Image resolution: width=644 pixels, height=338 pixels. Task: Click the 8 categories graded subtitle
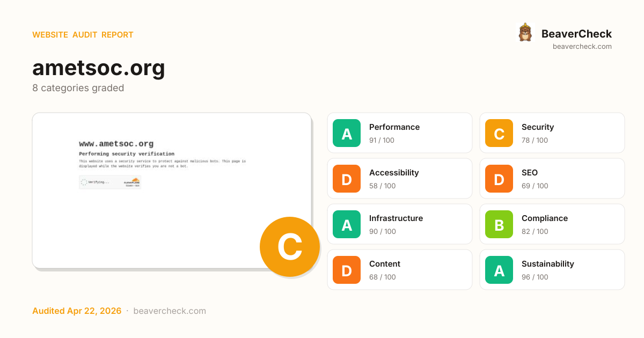click(x=78, y=88)
